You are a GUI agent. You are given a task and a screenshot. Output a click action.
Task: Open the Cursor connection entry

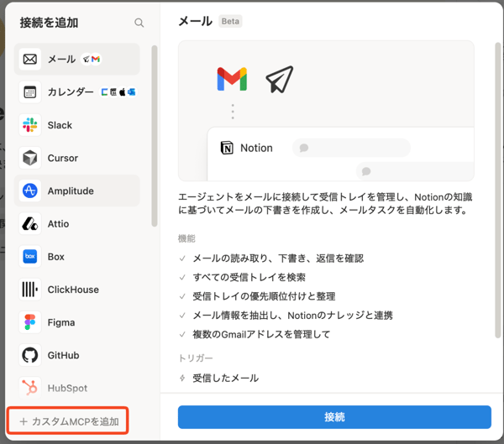click(76, 158)
